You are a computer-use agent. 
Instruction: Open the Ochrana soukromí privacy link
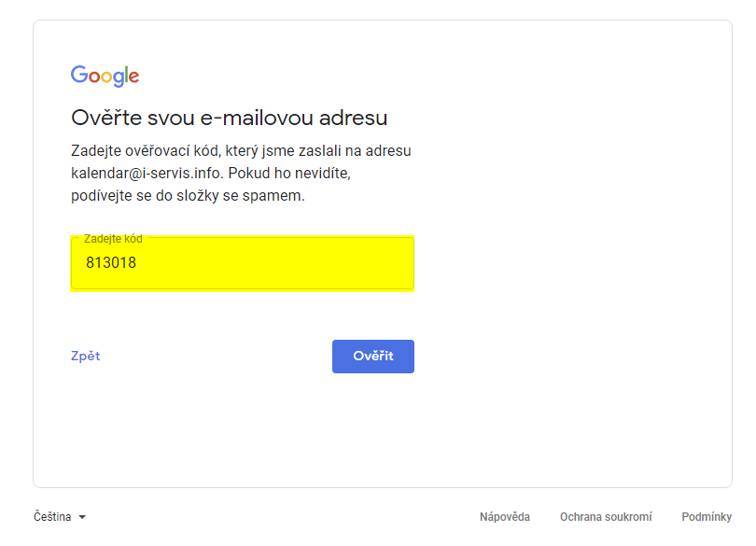606,516
